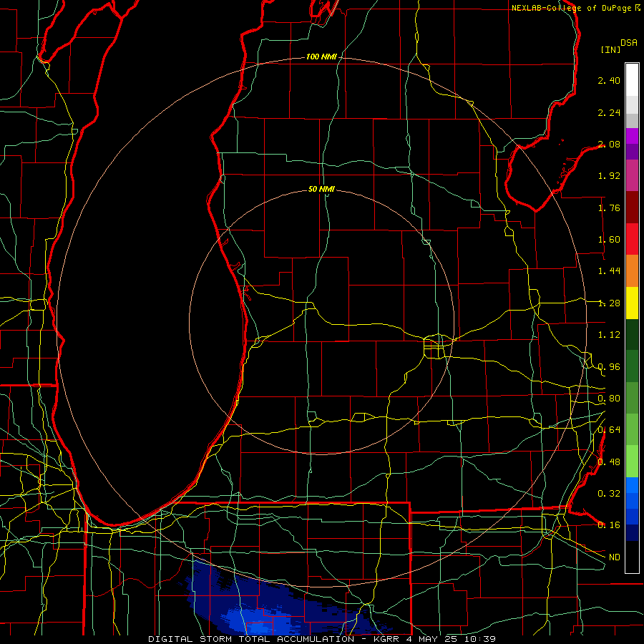Viewport: 644px width, 644px height.
Task: Pick the dark purple legend swatch
Action: 632,152
